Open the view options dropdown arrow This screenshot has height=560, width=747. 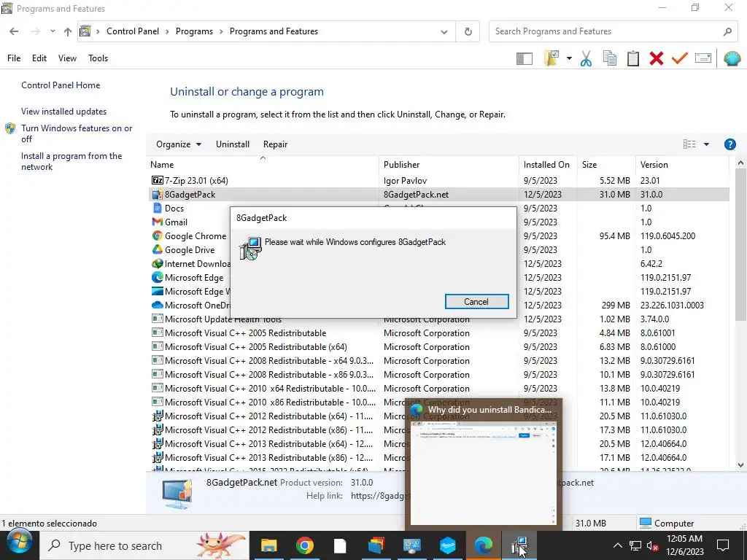pos(706,144)
